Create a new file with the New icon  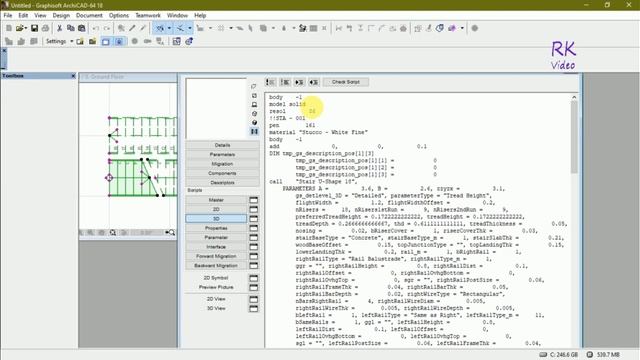click(9, 28)
